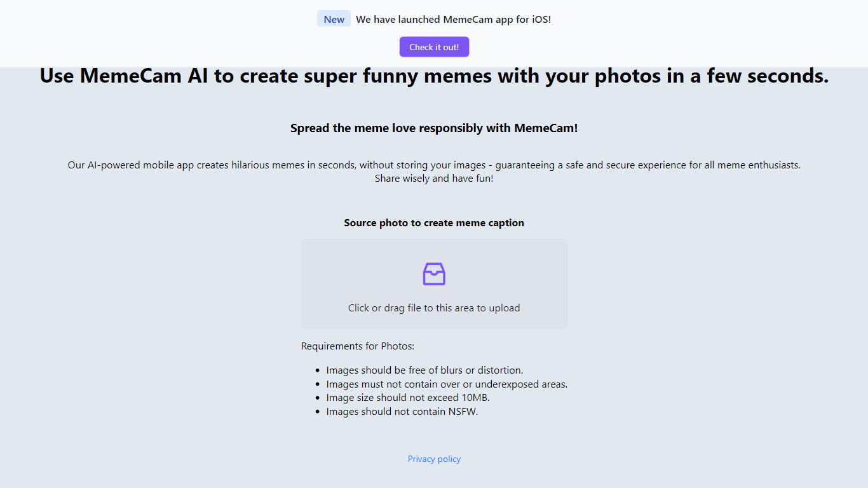This screenshot has width=868, height=488.
Task: Click the over or underexposed areas requirement
Action: pyautogui.click(x=447, y=384)
